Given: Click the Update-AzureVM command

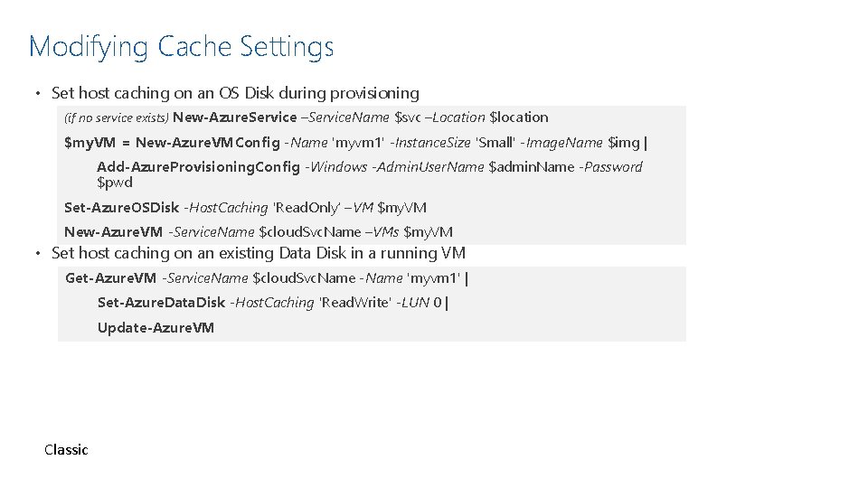Looking at the screenshot, I should (x=156, y=327).
